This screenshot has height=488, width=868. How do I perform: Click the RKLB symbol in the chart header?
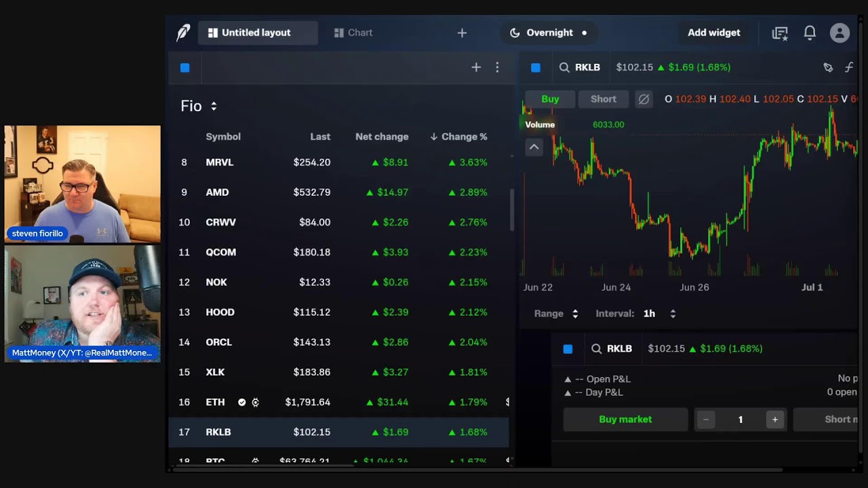[x=587, y=67]
